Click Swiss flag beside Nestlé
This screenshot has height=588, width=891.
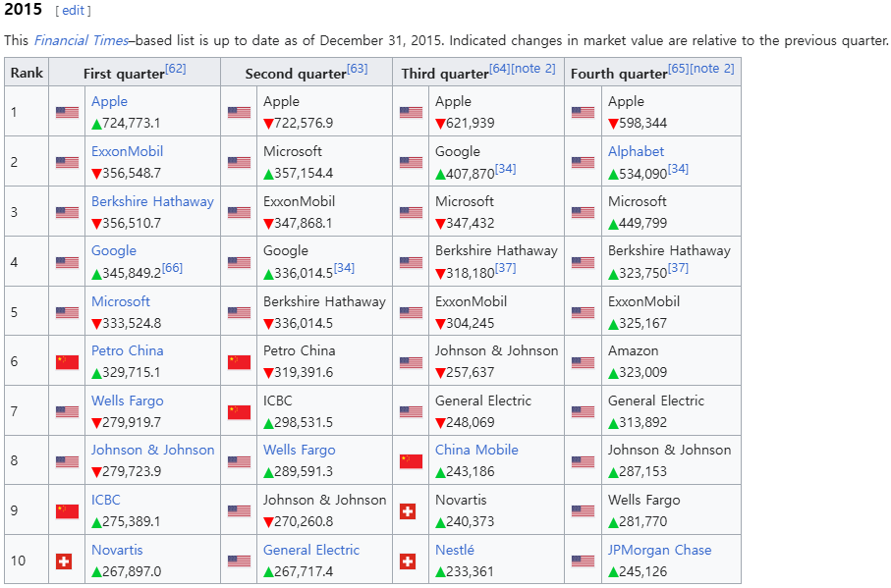[408, 561]
